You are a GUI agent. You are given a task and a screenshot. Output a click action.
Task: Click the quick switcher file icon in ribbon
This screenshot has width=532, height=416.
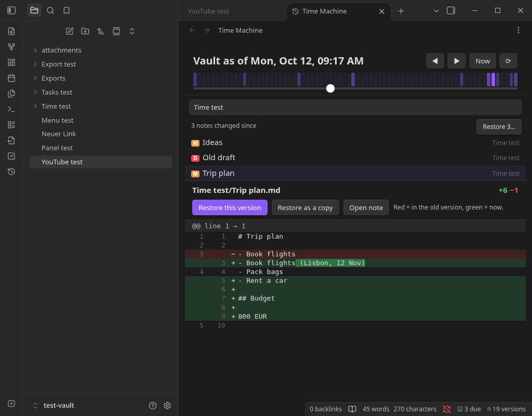pyautogui.click(x=11, y=31)
